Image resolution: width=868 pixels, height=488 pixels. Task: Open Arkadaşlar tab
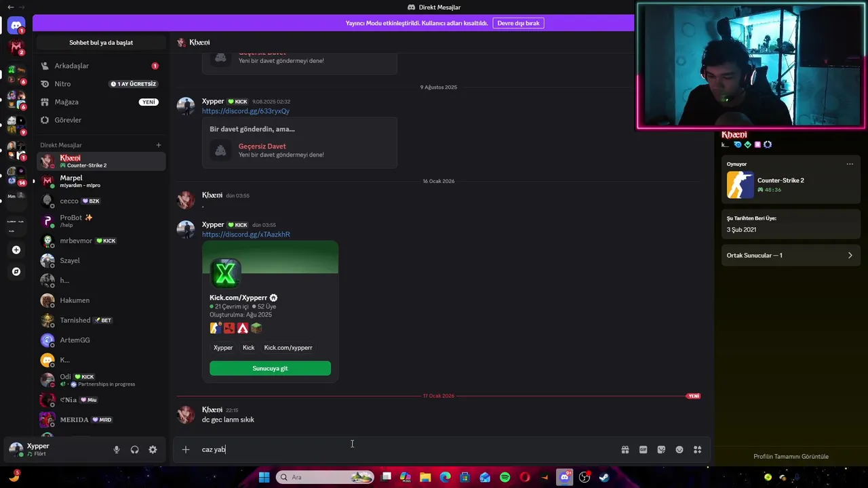tap(101, 66)
